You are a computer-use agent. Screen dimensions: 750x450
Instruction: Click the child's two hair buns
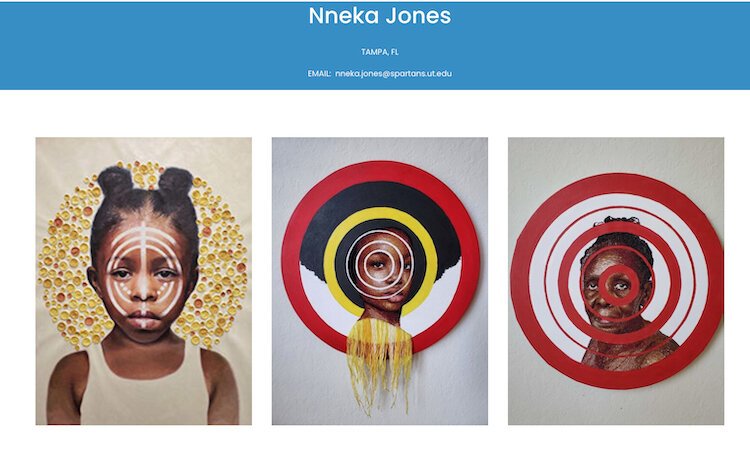coord(145,181)
